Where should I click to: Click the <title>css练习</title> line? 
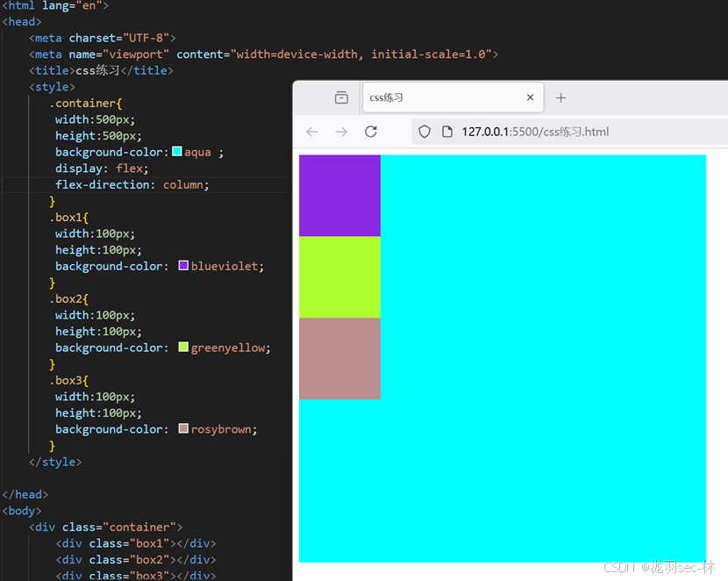pyautogui.click(x=101, y=70)
